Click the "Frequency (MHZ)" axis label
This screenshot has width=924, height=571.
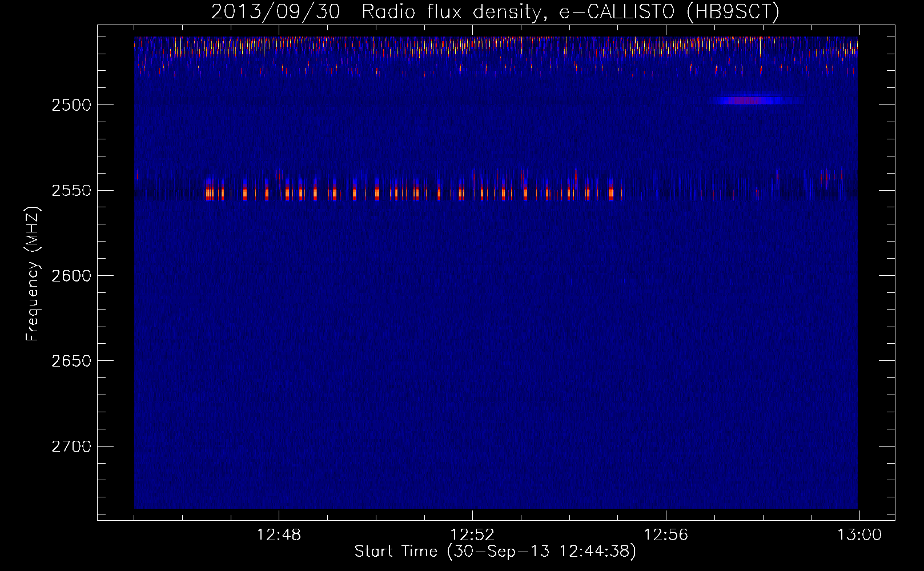pos(33,274)
